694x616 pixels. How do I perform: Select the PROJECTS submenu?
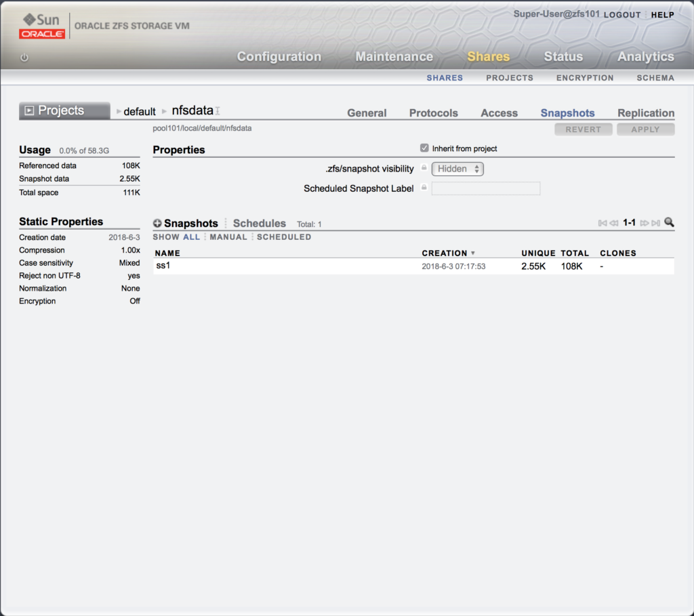(x=510, y=78)
